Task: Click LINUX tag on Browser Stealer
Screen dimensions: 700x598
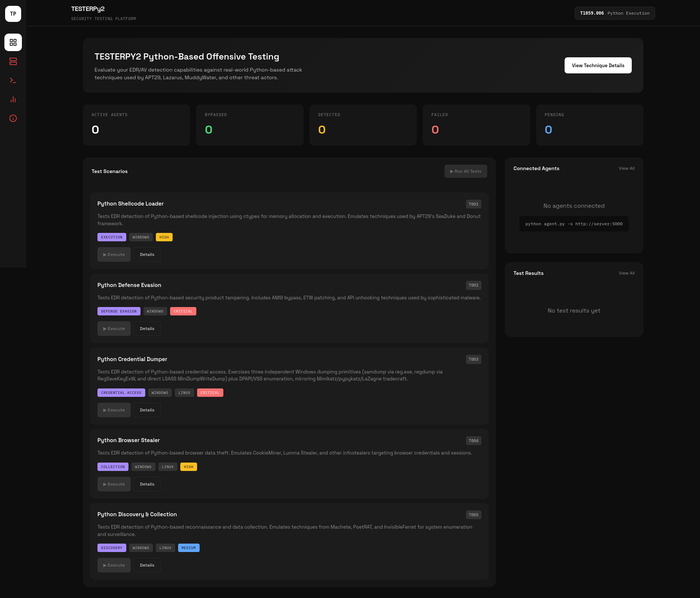Action: 168,467
